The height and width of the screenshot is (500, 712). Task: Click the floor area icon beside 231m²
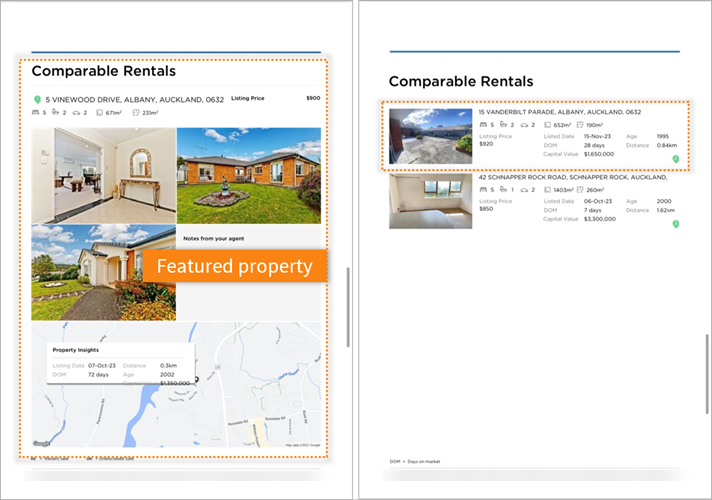tap(136, 113)
